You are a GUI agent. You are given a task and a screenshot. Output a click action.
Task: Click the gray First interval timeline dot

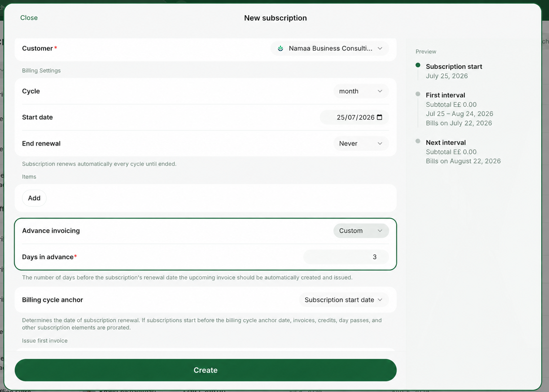tap(418, 94)
